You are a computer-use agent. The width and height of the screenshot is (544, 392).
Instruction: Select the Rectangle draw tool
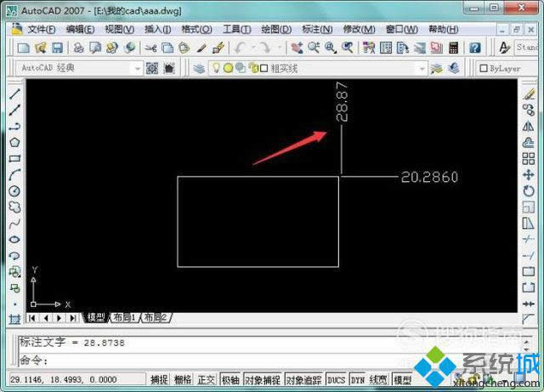(x=14, y=158)
